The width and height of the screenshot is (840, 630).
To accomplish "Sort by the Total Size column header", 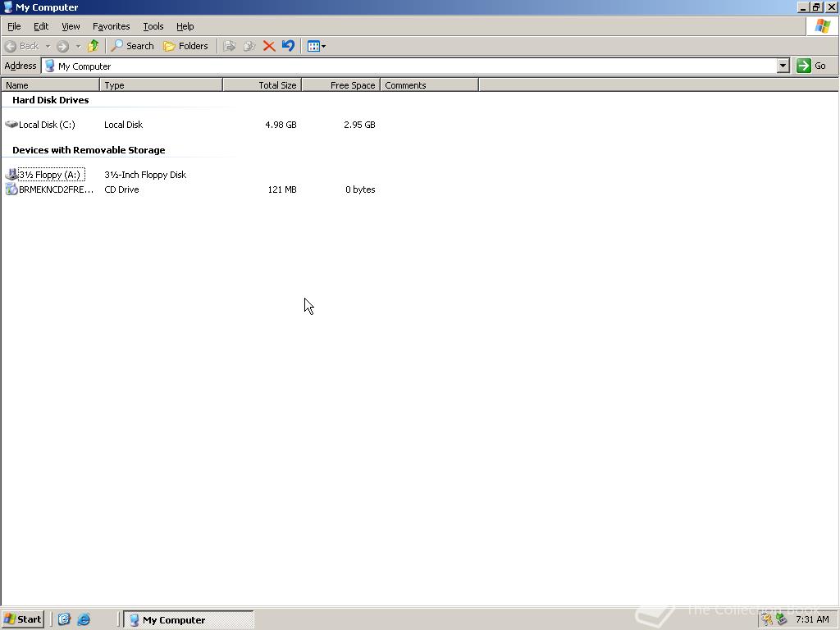I will 262,85.
